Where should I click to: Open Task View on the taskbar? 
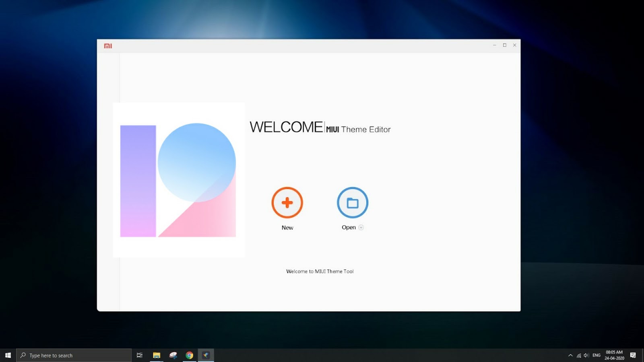click(139, 355)
